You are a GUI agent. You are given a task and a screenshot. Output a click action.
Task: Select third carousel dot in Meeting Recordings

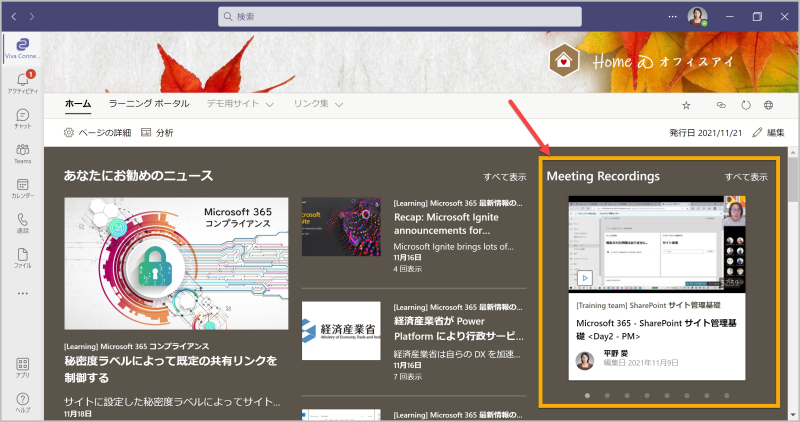pos(627,395)
